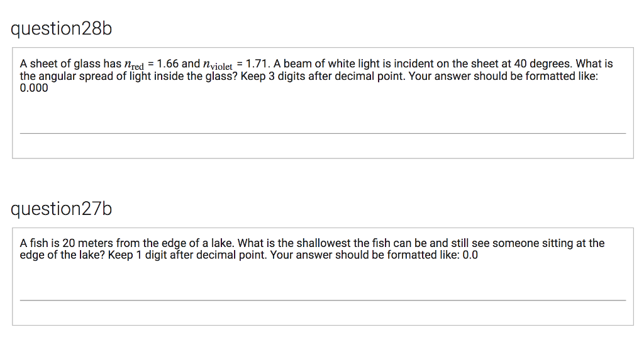This screenshot has height=357, width=644.
Task: Click the 0.0 format example
Action: coord(470,255)
